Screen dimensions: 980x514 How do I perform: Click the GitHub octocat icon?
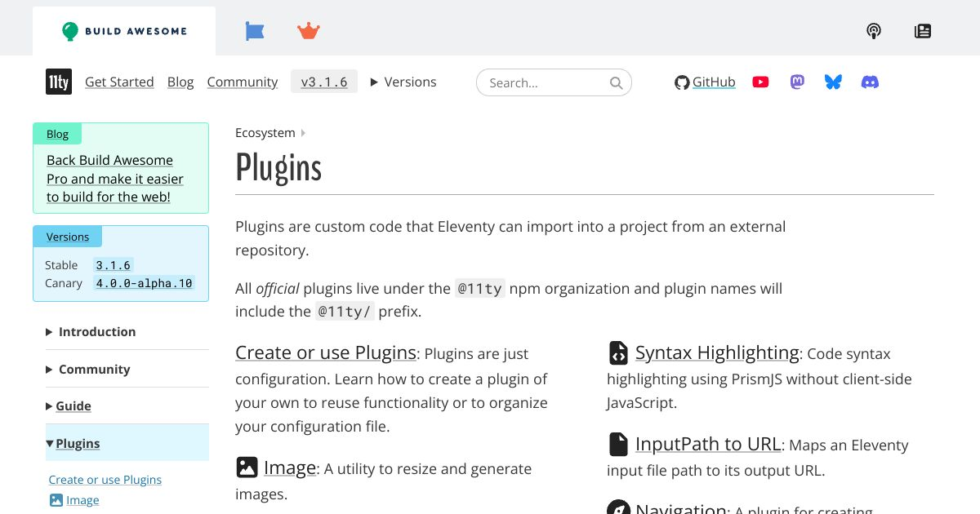(x=682, y=82)
